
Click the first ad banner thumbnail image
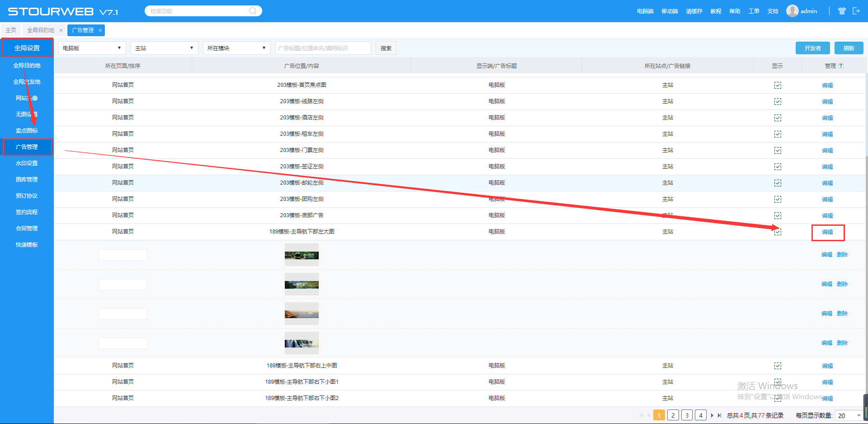coord(302,255)
